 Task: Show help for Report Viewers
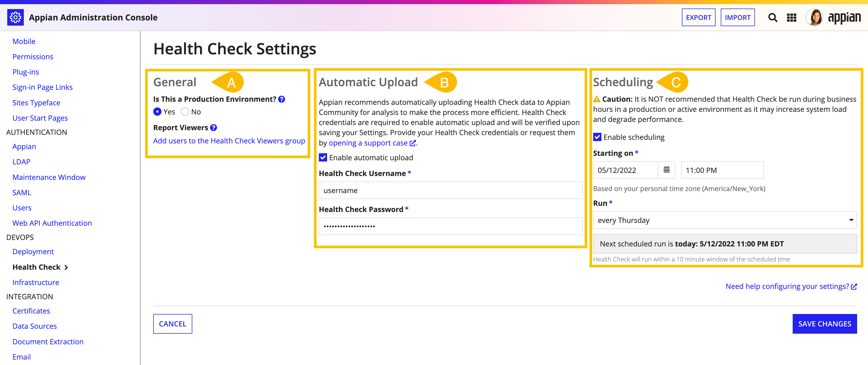[x=213, y=128]
